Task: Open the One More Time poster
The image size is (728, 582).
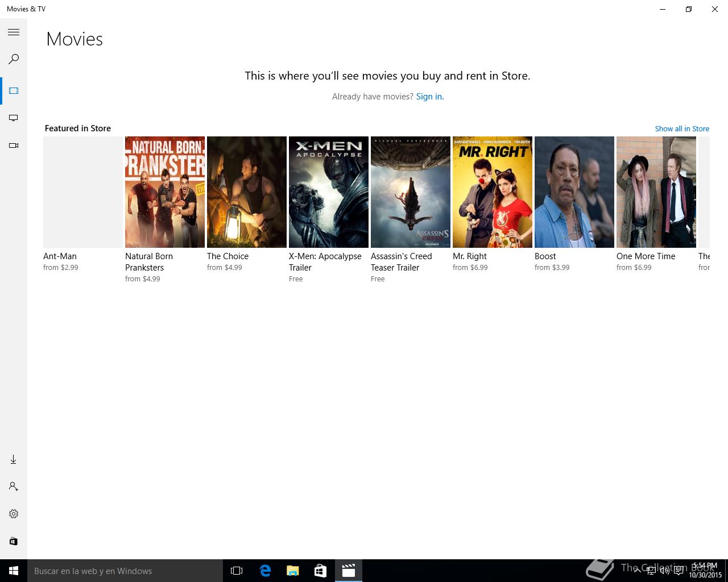Action: 656,192
